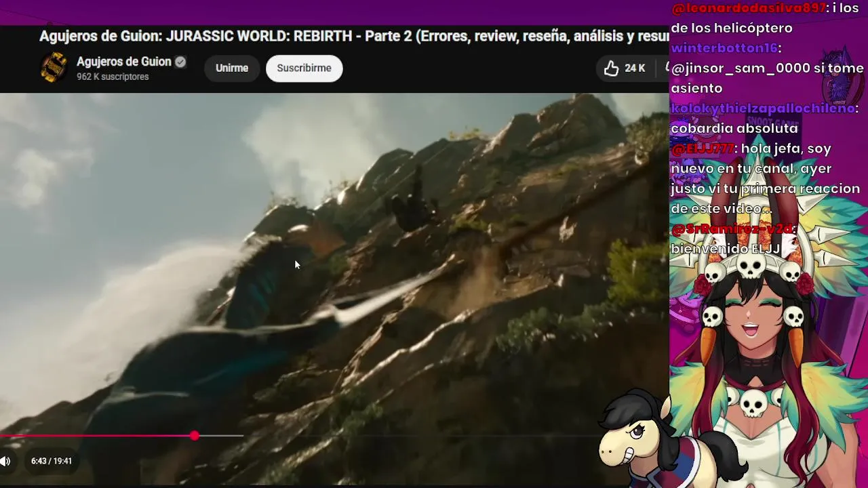Viewport: 868px width, 488px height.
Task: Like the video with the thumbs-up icon
Action: coord(612,68)
